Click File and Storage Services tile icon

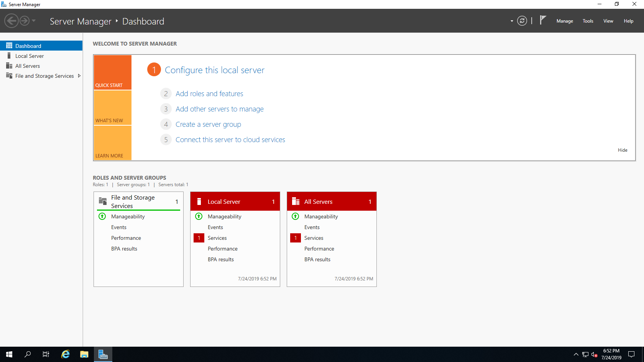pos(103,201)
